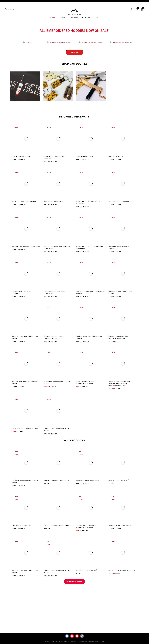Open the user account icon
The width and height of the screenshot is (149, 644).
pyautogui.click(x=131, y=10)
